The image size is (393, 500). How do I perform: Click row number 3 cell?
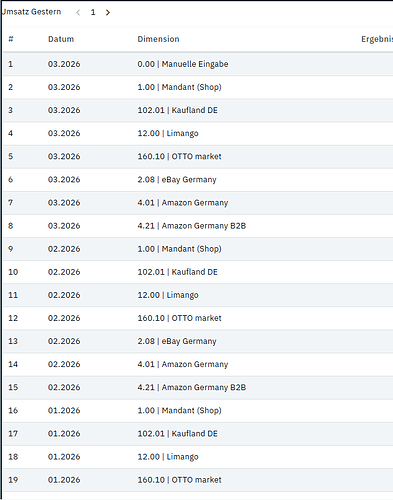pyautogui.click(x=11, y=110)
